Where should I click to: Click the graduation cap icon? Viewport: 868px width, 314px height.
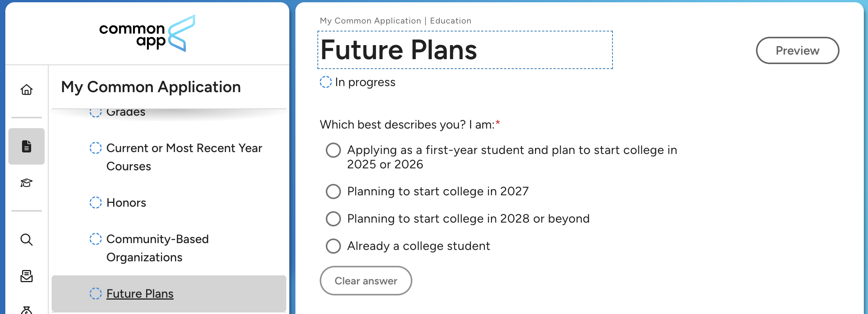[27, 183]
